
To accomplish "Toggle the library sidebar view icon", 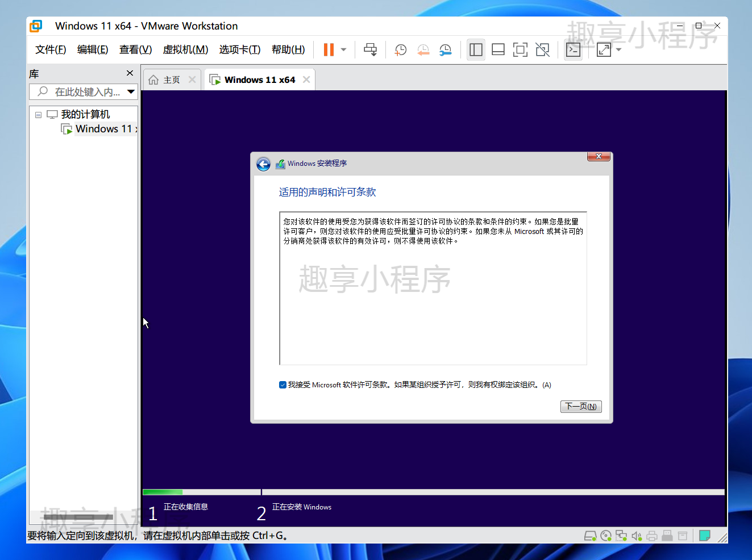I will point(476,50).
